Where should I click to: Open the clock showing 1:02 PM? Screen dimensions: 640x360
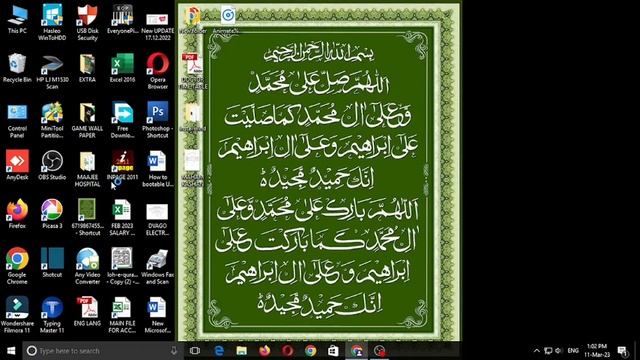[597, 351]
